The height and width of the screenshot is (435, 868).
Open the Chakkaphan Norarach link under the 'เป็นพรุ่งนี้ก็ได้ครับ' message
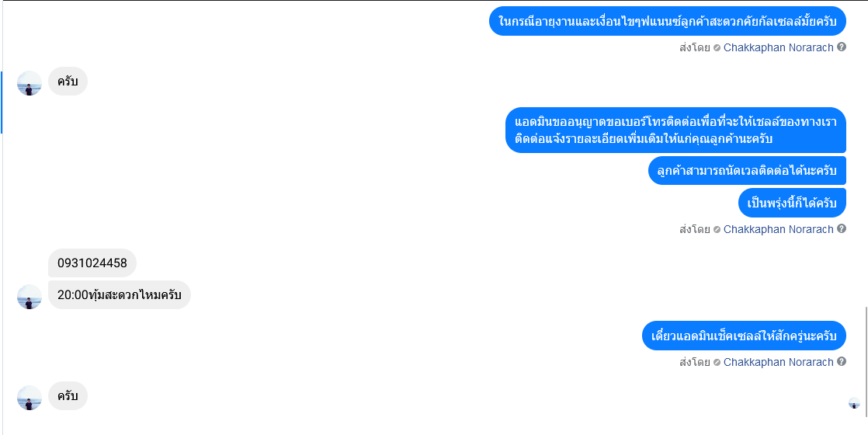778,229
